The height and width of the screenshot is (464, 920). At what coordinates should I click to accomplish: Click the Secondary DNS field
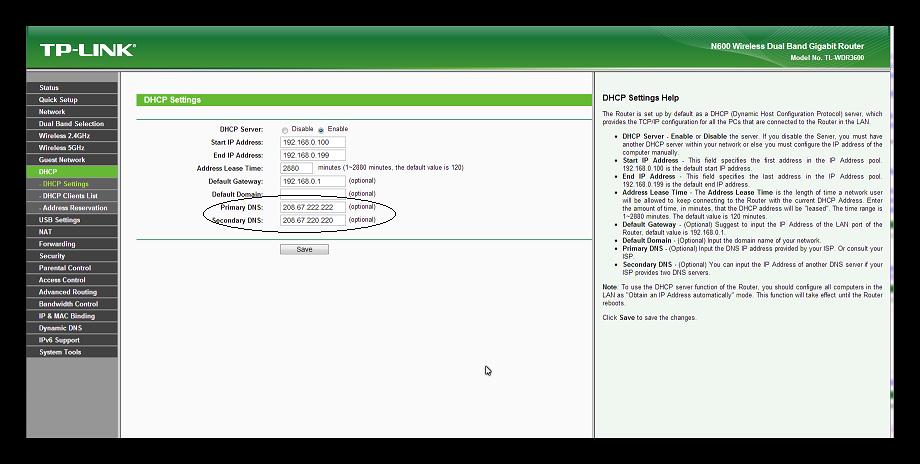click(x=313, y=221)
